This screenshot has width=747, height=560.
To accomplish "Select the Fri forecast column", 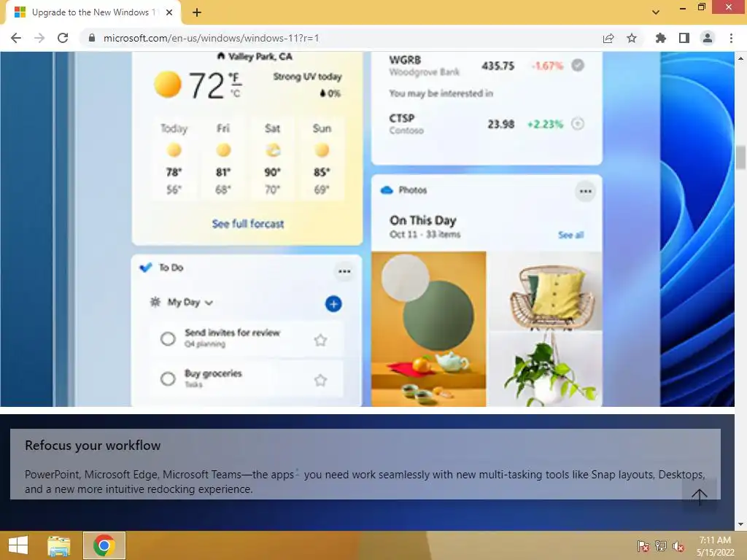I will point(223,158).
